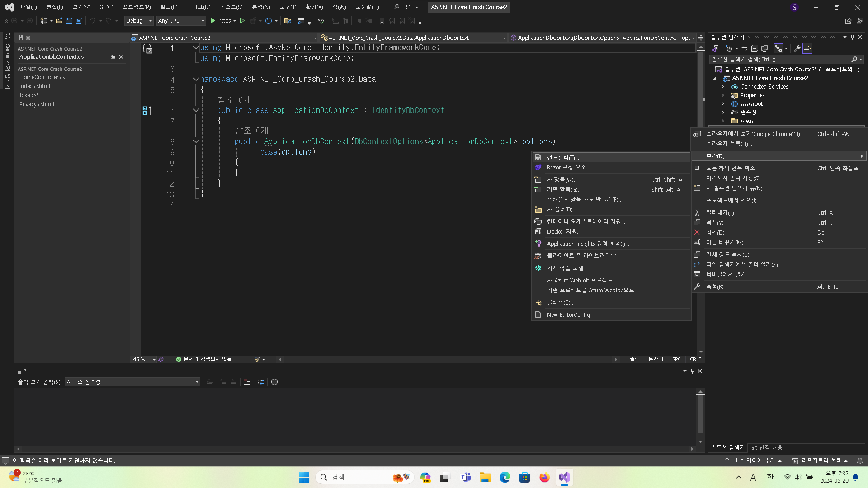
Task: Expand the wwwroot folder node
Action: tap(722, 104)
